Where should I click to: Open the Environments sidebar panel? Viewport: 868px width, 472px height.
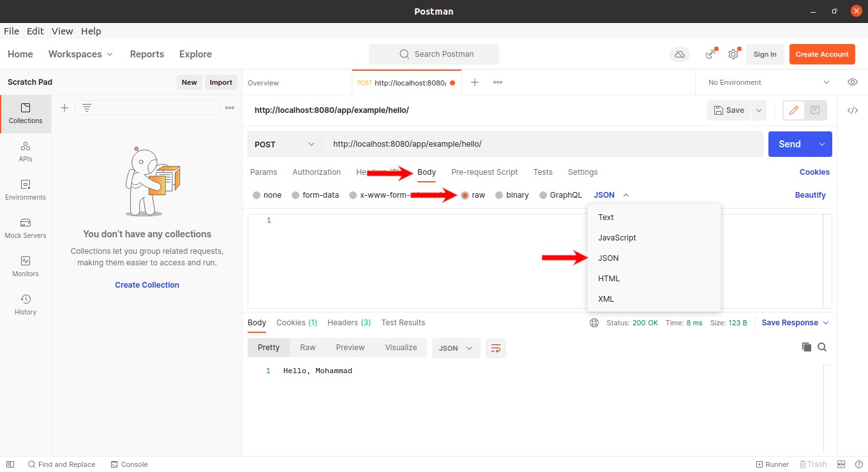point(26,190)
